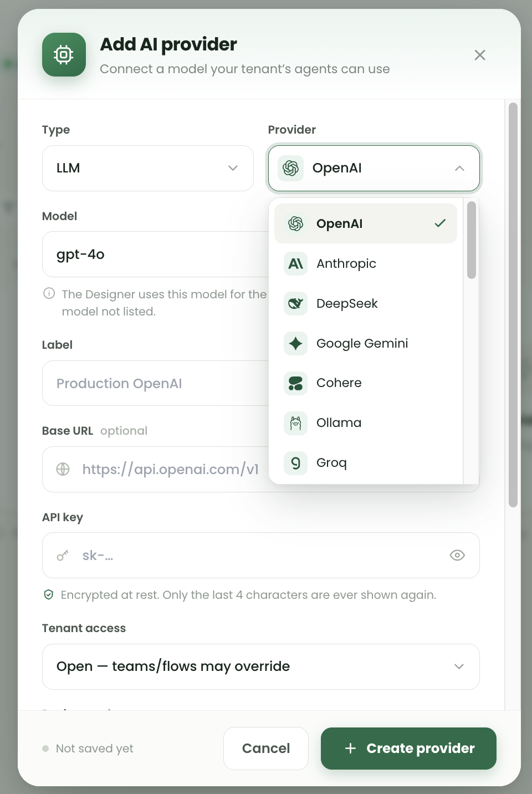Click the Encrypted at rest notice text
This screenshot has width=532, height=794.
coord(248,595)
